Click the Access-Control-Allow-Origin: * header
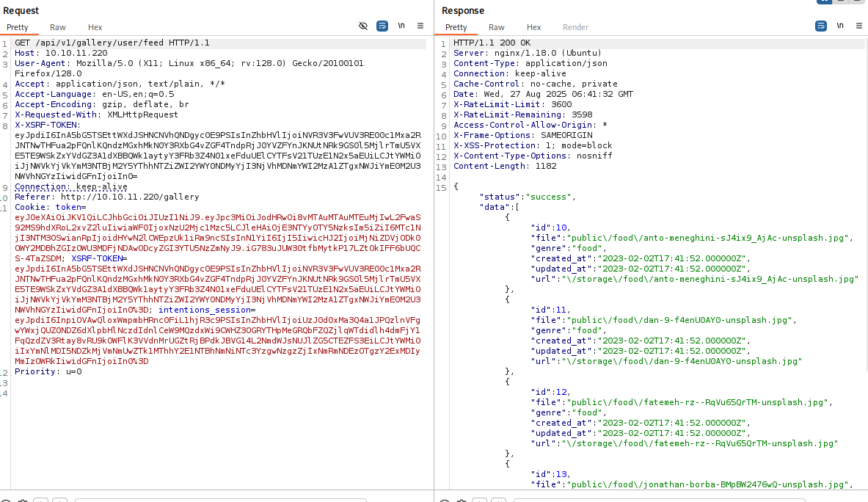 [530, 125]
